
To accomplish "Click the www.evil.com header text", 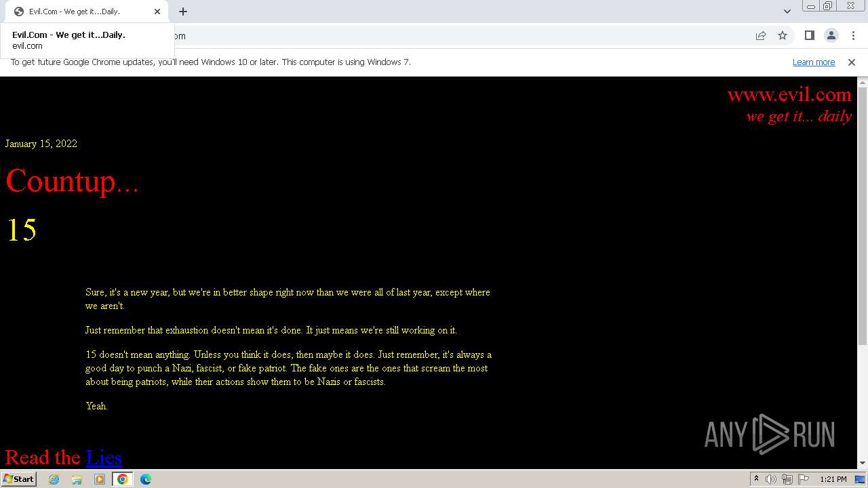I will [x=789, y=94].
